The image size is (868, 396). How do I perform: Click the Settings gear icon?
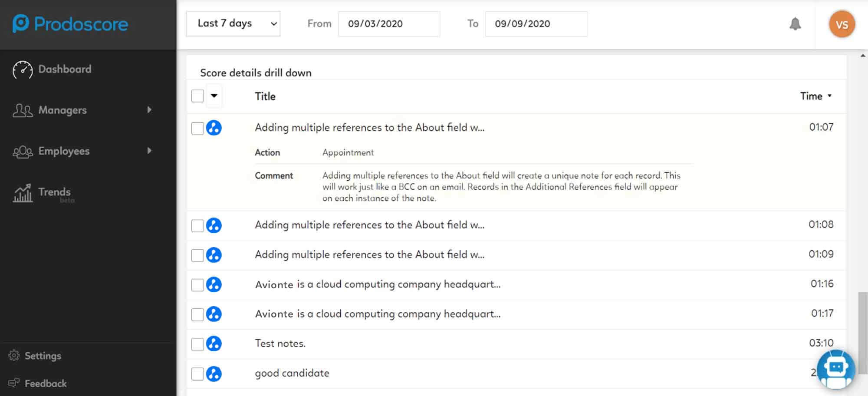pyautogui.click(x=14, y=356)
